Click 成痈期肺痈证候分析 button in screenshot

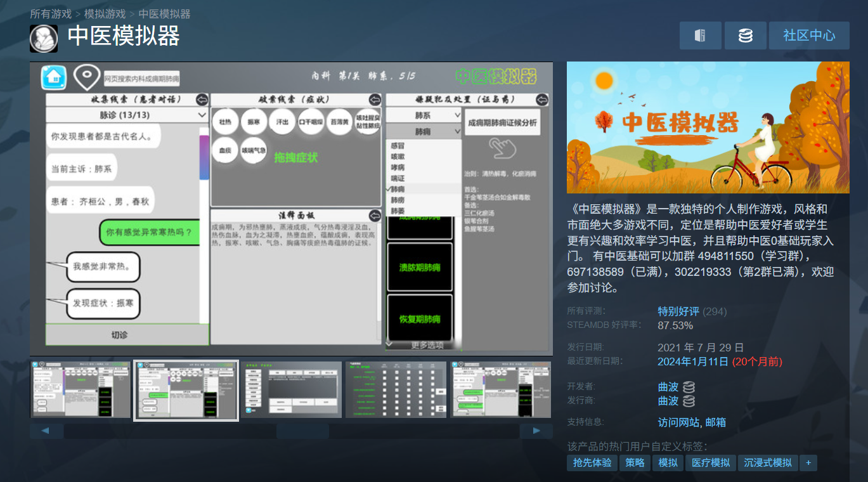tap(502, 122)
